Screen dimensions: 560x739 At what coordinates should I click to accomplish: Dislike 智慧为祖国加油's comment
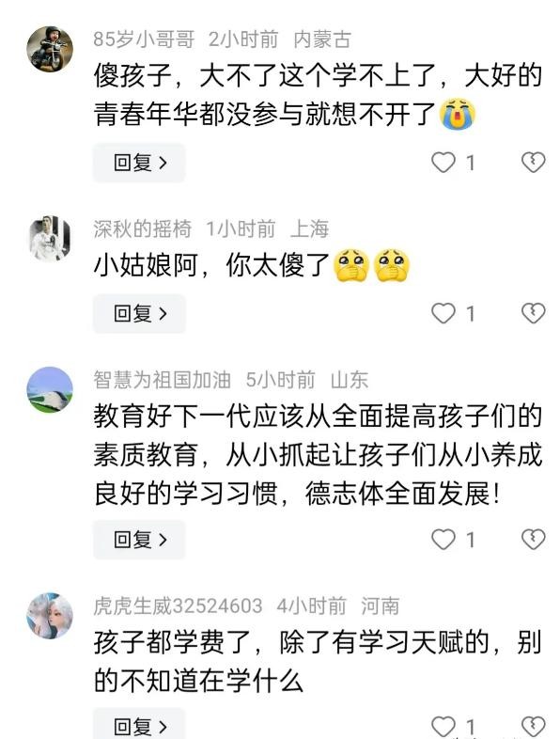533,540
